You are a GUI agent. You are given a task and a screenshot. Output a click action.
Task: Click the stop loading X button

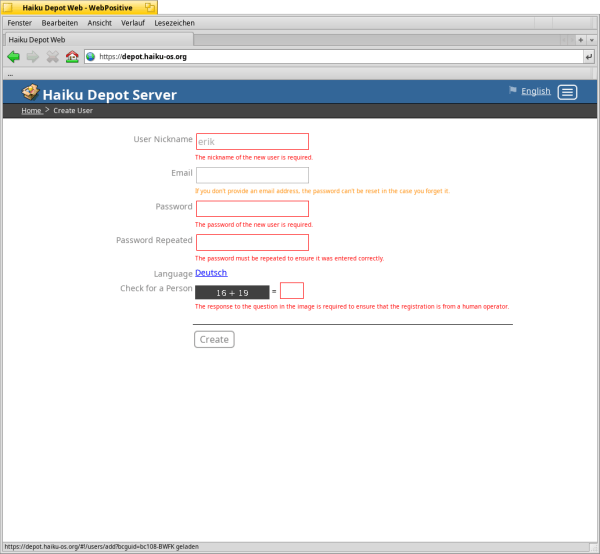click(52, 57)
